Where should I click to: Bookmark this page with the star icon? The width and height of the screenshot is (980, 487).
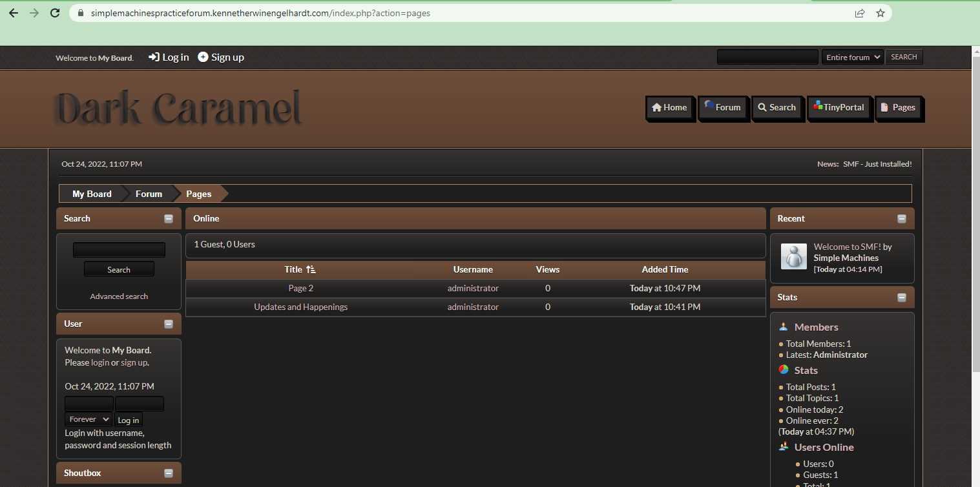click(880, 13)
